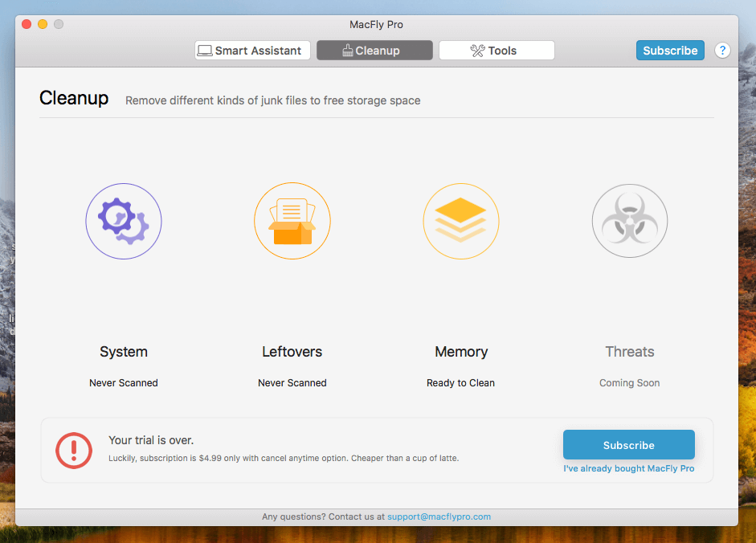Click the System label
This screenshot has width=756, height=543.
124,352
